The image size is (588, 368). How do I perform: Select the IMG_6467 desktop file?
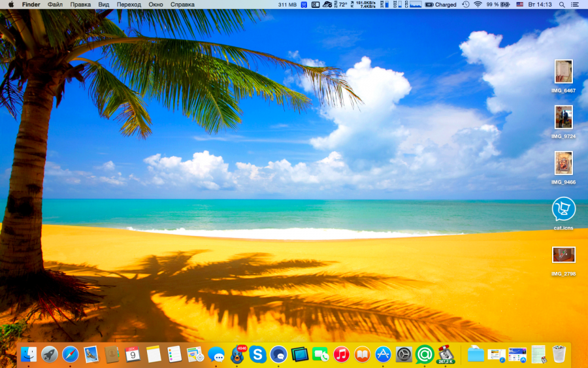563,71
